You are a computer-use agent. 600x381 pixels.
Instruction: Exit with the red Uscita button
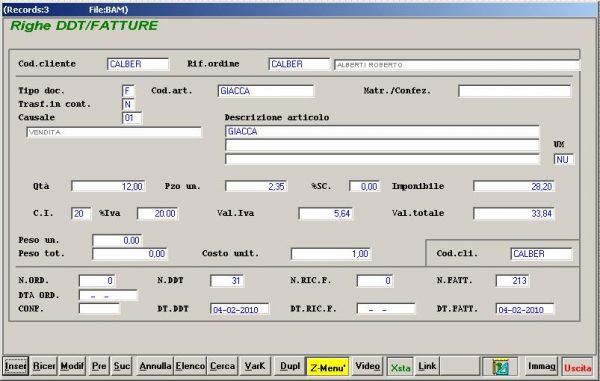point(577,367)
